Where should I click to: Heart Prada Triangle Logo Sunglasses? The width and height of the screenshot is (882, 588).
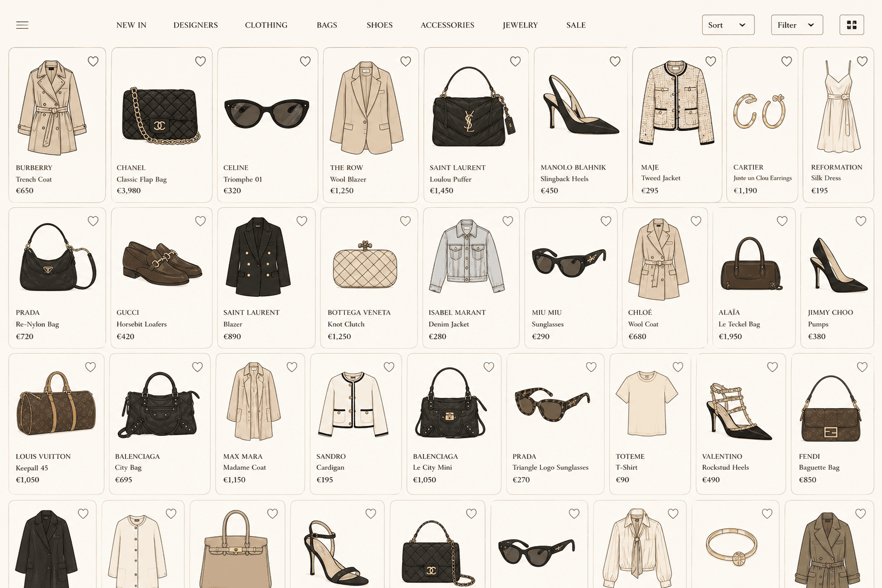pos(591,367)
